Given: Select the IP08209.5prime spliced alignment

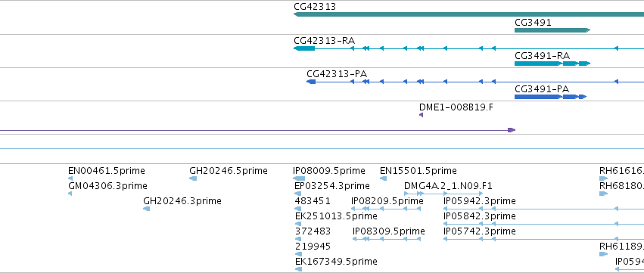Looking at the screenshot, I should click(386, 209).
